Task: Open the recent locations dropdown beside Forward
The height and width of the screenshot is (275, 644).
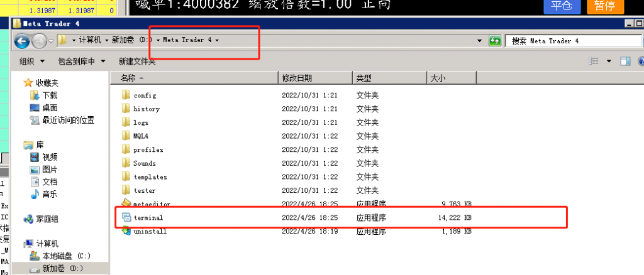Action: [51, 41]
